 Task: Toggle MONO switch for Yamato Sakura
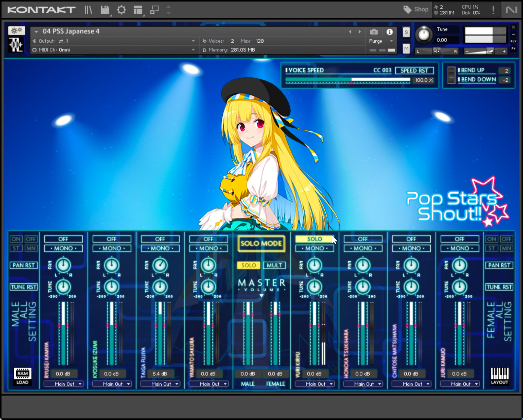coord(209,248)
